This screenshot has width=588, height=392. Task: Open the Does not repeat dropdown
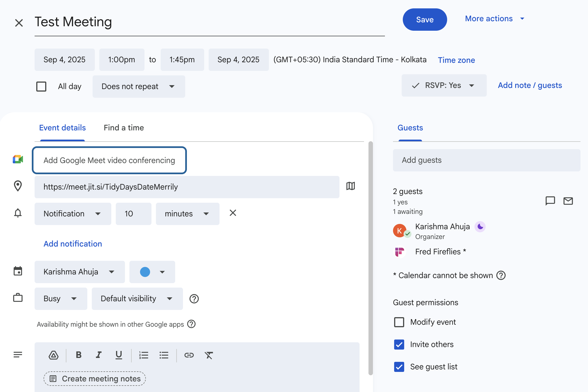tap(139, 87)
